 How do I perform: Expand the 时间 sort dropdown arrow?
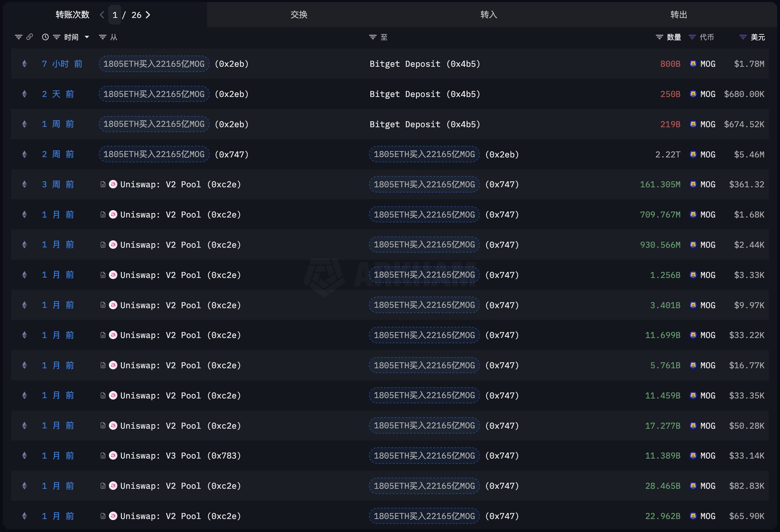(87, 37)
